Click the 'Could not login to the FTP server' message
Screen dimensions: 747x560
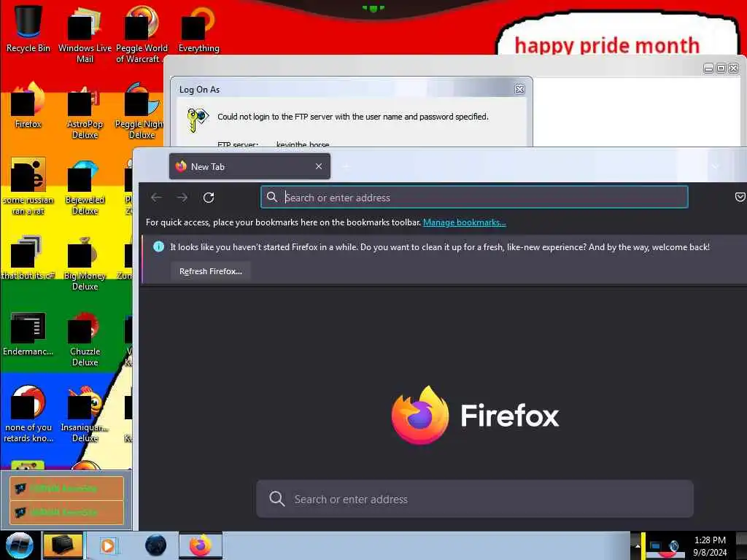click(352, 117)
